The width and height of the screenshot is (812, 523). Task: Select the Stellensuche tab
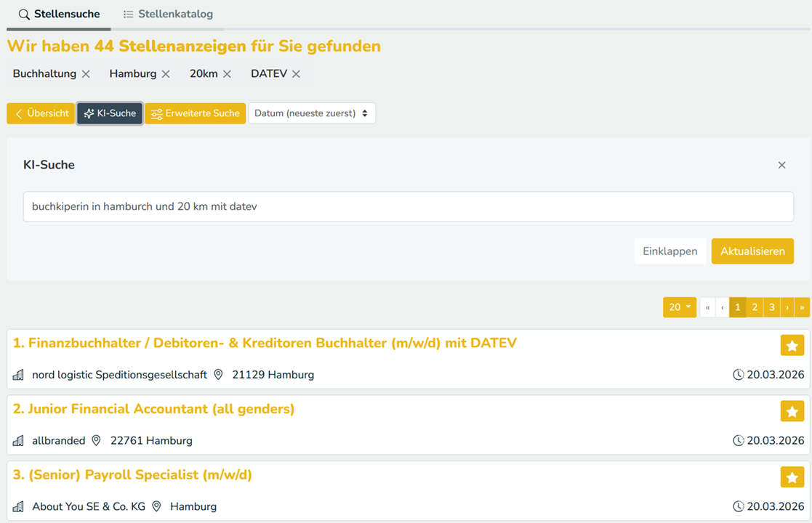tap(59, 15)
